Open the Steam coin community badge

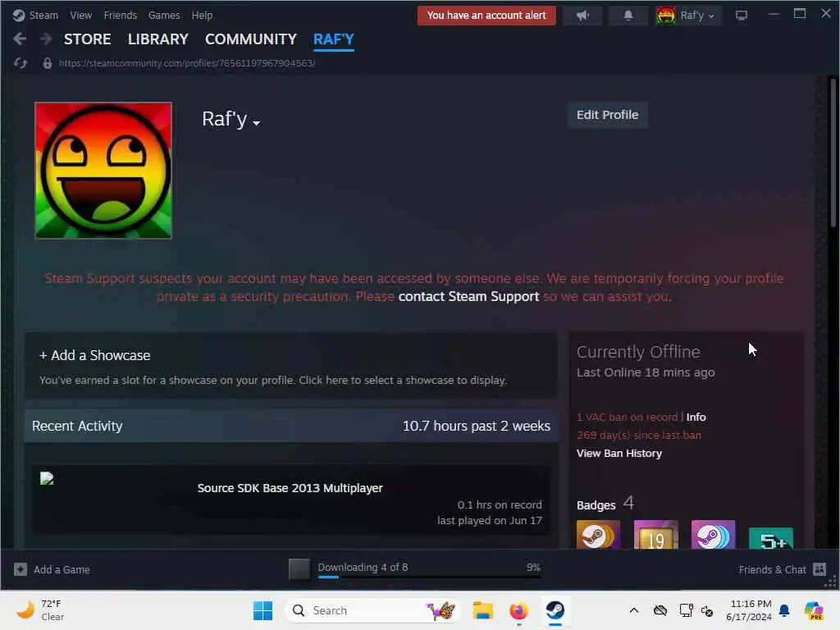(598, 535)
